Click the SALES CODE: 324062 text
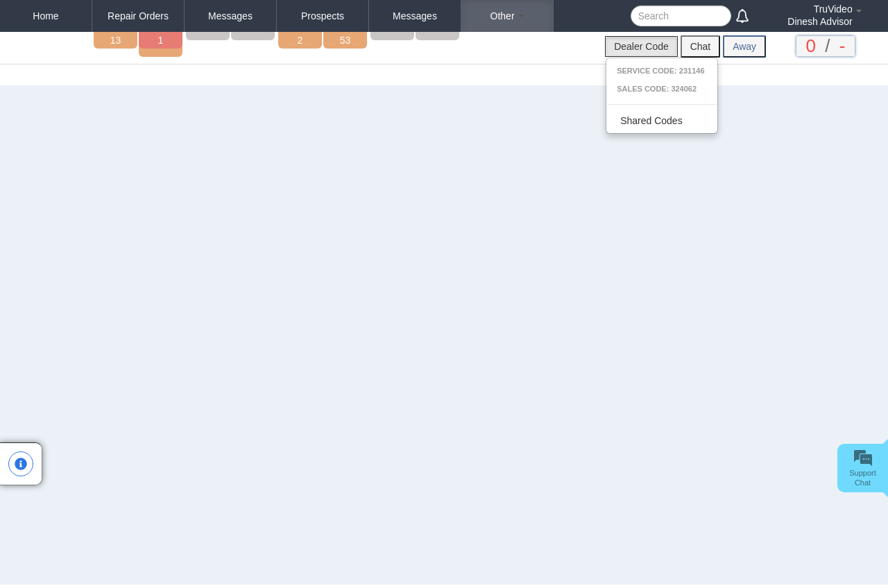This screenshot has width=888, height=588. (x=656, y=89)
